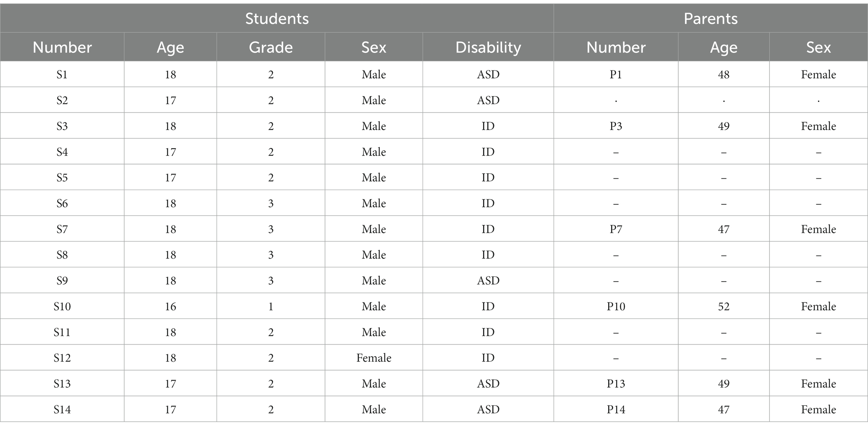Image resolution: width=868 pixels, height=428 pixels.
Task: Click grade 1 in row S10
Action: coord(271,306)
